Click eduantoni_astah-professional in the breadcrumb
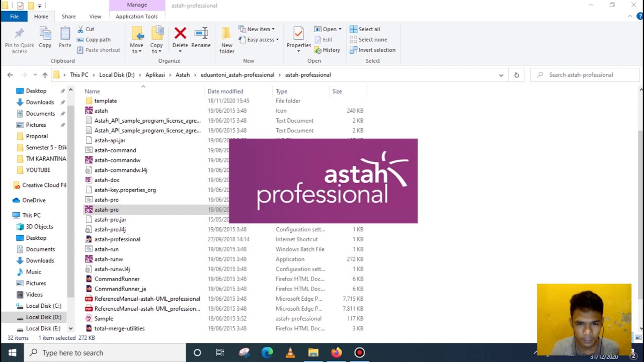 [x=237, y=75]
